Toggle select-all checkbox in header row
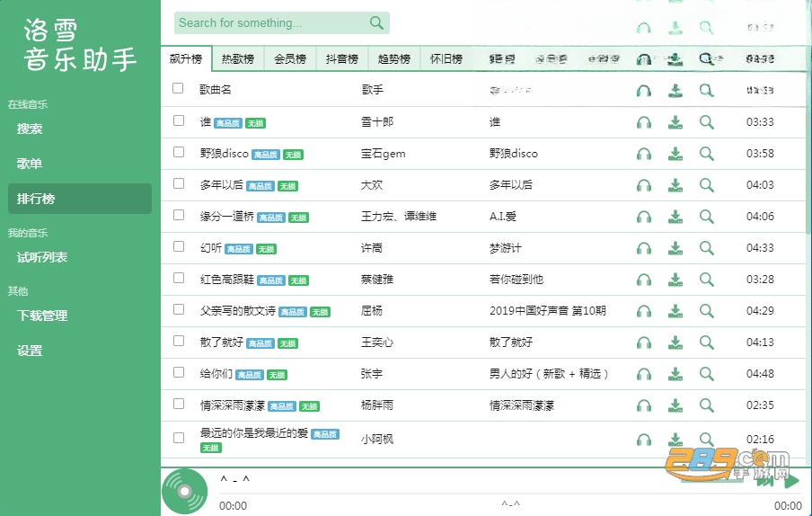 click(x=178, y=89)
